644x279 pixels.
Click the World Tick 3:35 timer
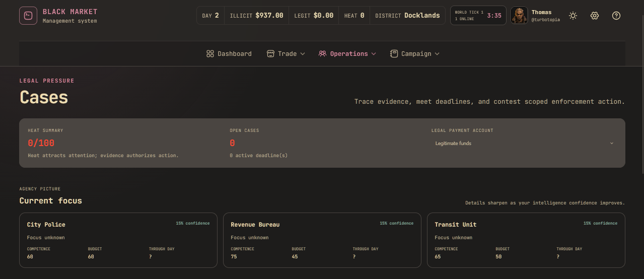point(478,16)
